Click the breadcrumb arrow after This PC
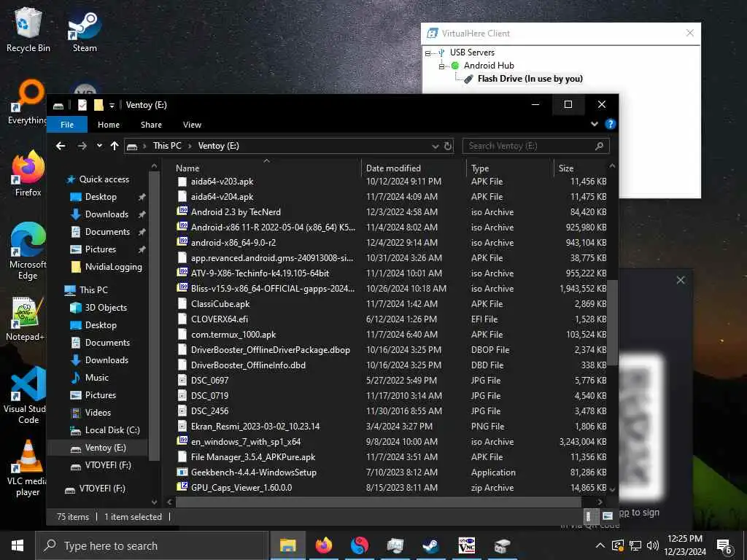 pos(190,146)
